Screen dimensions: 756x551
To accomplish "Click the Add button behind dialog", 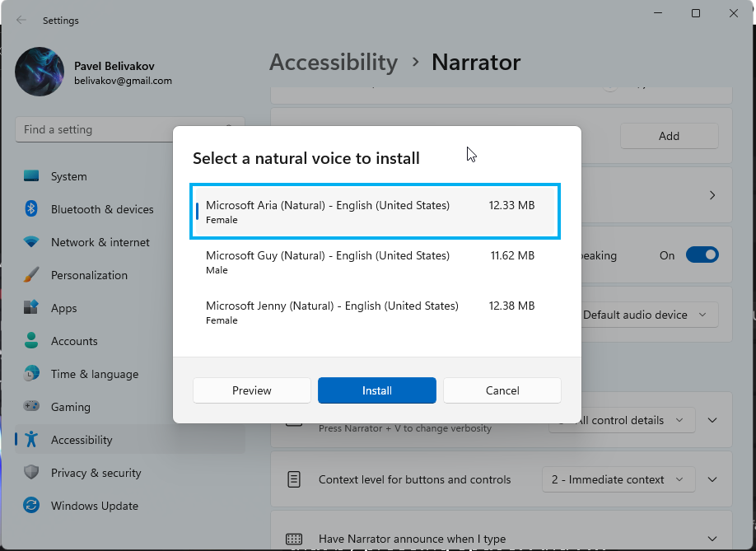I will click(670, 136).
